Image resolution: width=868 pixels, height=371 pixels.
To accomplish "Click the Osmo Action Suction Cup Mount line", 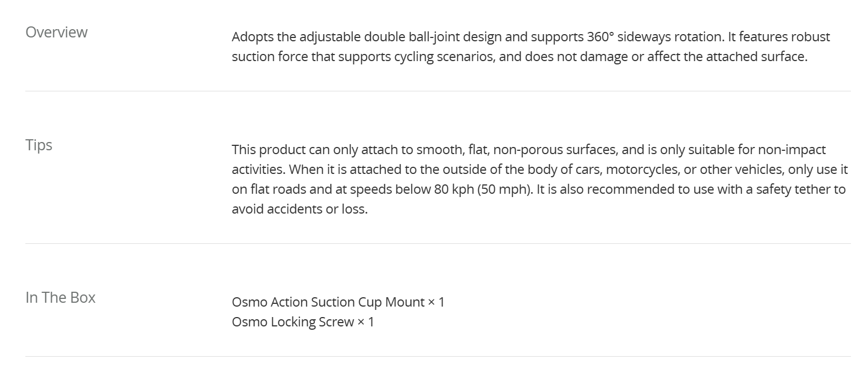I will pos(337,302).
